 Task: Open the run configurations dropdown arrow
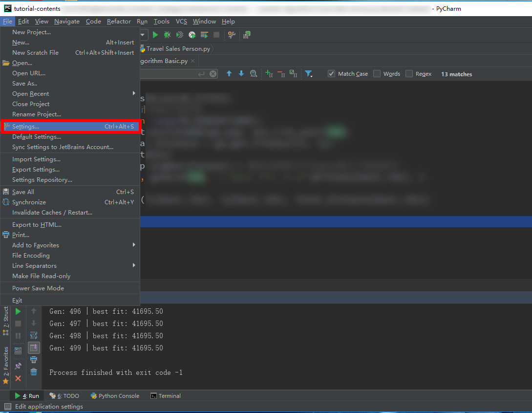pyautogui.click(x=142, y=34)
